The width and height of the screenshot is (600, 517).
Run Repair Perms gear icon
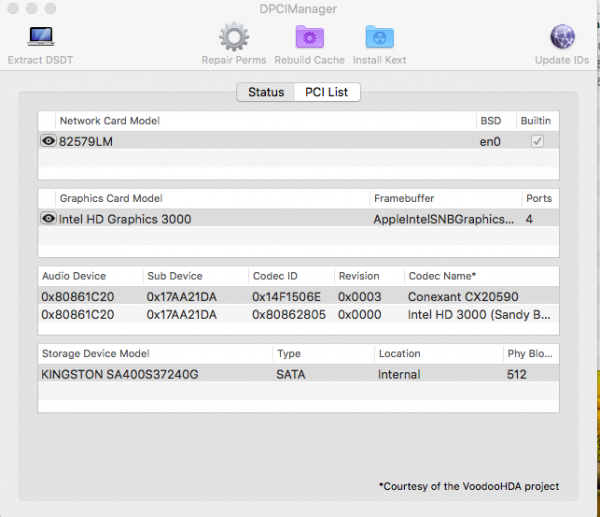click(x=234, y=37)
